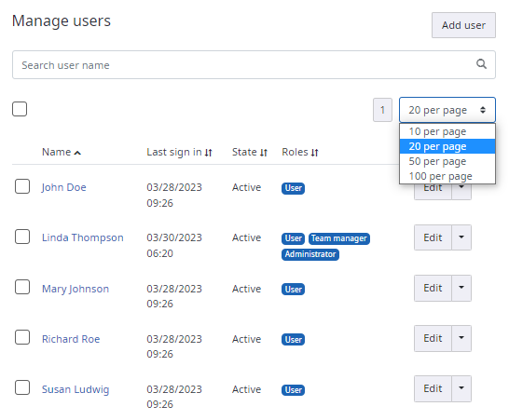
Task: Check the Richard Roe row checkbox
Action: (22, 337)
